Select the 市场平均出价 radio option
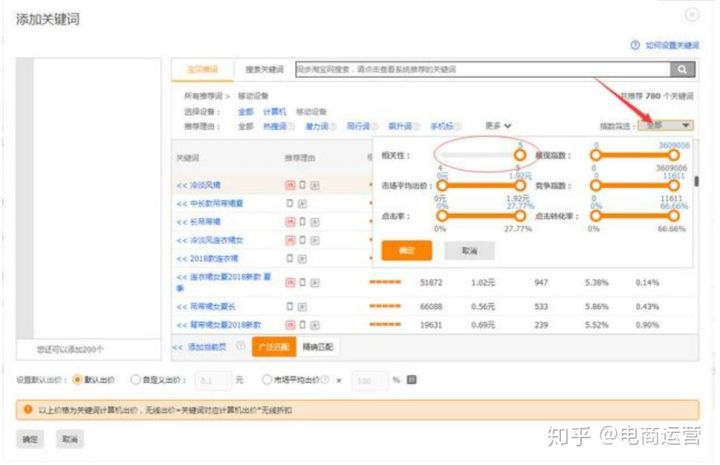This screenshot has height=465, width=720. 266,380
